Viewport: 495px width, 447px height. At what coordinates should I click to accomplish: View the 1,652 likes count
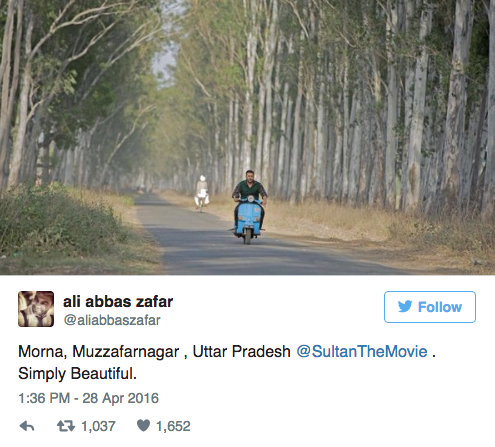173,426
